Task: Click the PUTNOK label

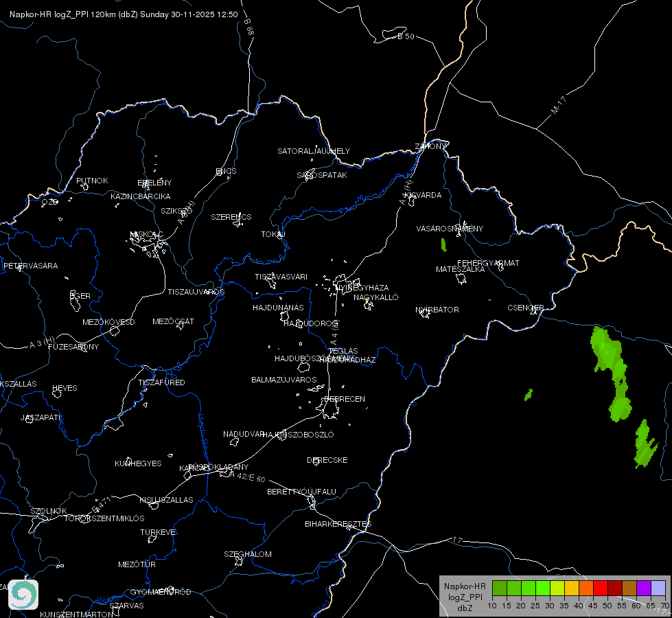Action: coord(92,181)
